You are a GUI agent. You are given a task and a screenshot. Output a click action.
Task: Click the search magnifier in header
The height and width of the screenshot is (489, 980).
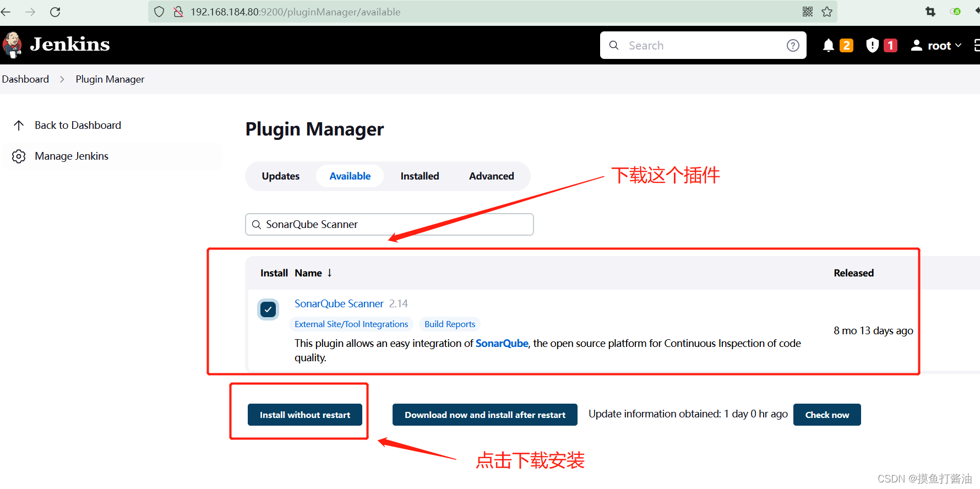[614, 45]
